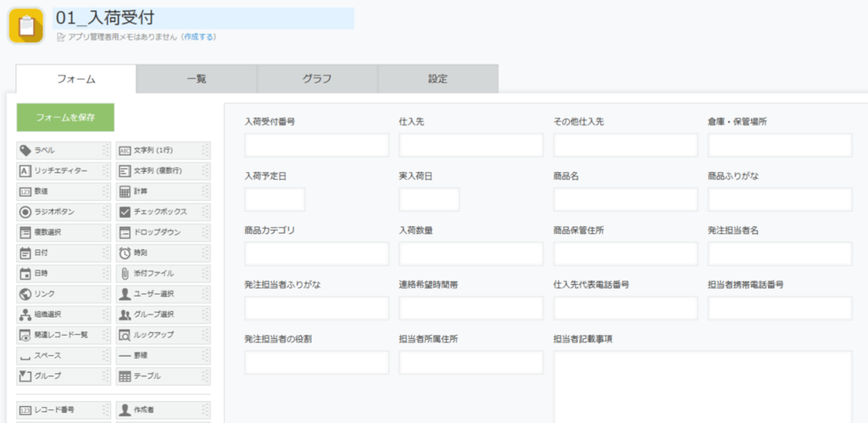
Task: Choose the 数値 number field icon
Action: [x=25, y=192]
